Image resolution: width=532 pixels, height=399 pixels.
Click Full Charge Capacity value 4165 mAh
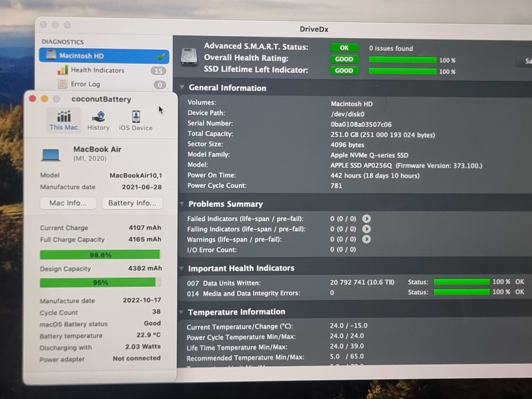point(145,239)
